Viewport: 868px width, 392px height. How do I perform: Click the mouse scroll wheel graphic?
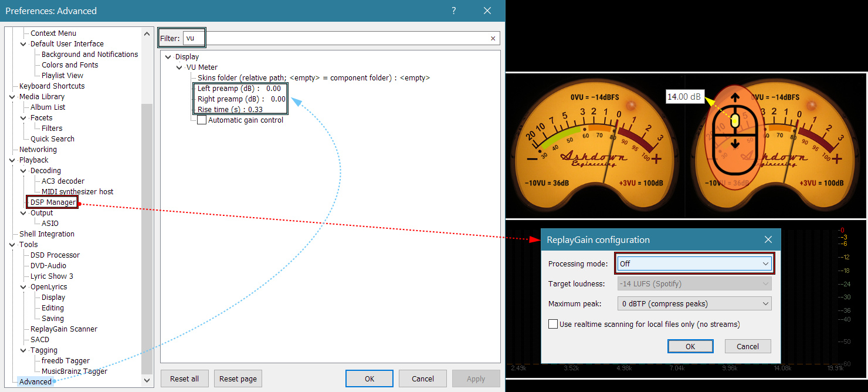point(735,121)
